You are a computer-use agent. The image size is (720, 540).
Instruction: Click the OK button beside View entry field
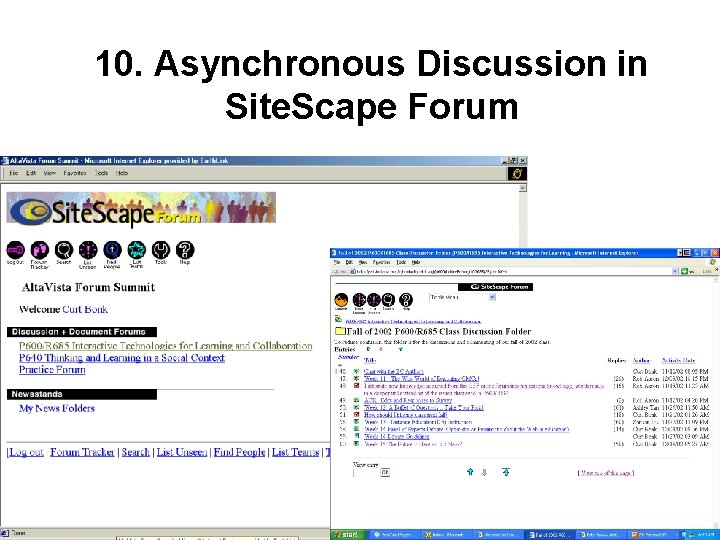385,472
